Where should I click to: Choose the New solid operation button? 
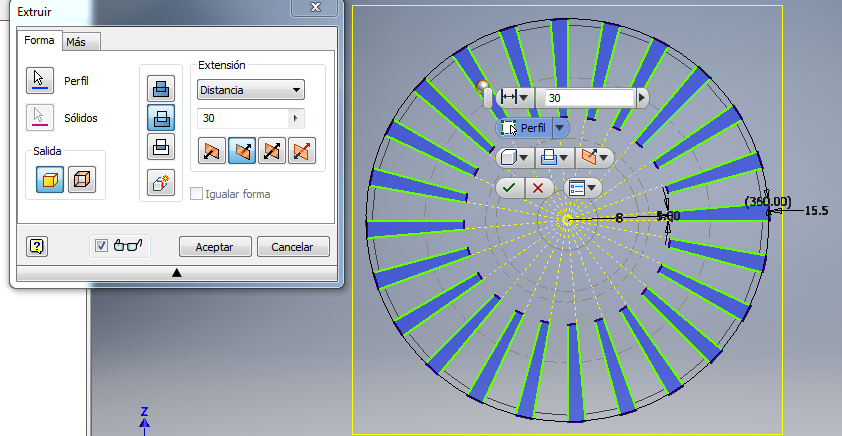pos(161,183)
